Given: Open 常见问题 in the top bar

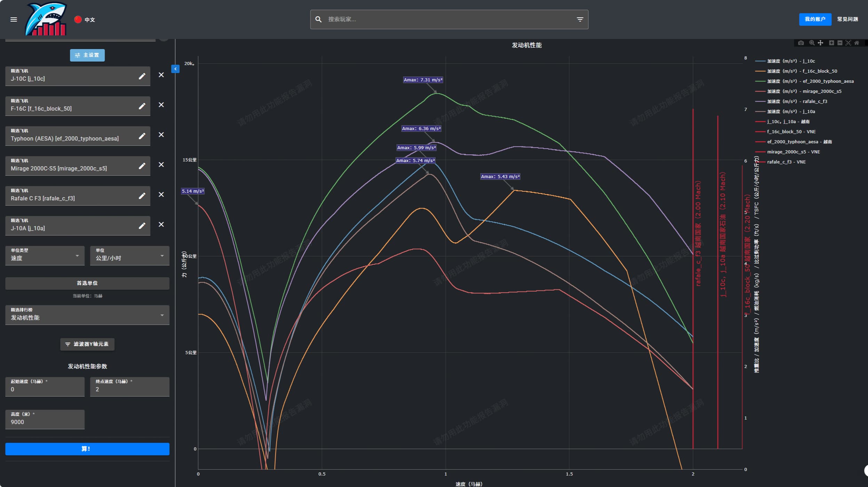Looking at the screenshot, I should (847, 19).
